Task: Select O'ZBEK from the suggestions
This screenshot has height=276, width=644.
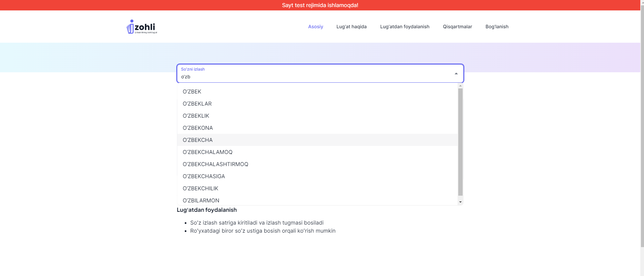Action: tap(192, 91)
